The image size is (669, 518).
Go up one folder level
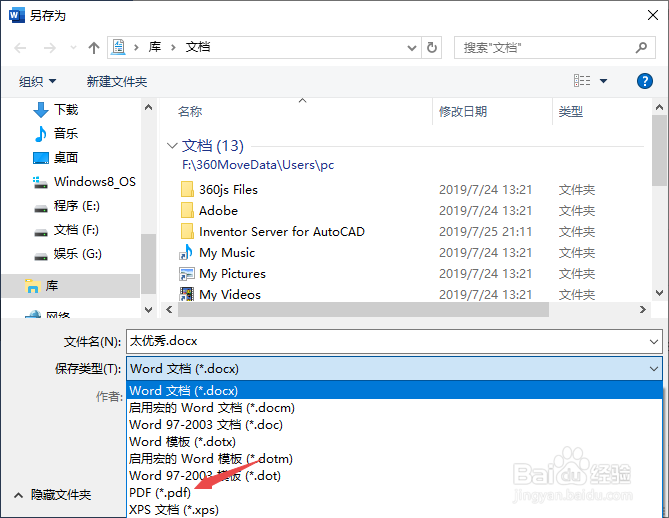tap(94, 48)
